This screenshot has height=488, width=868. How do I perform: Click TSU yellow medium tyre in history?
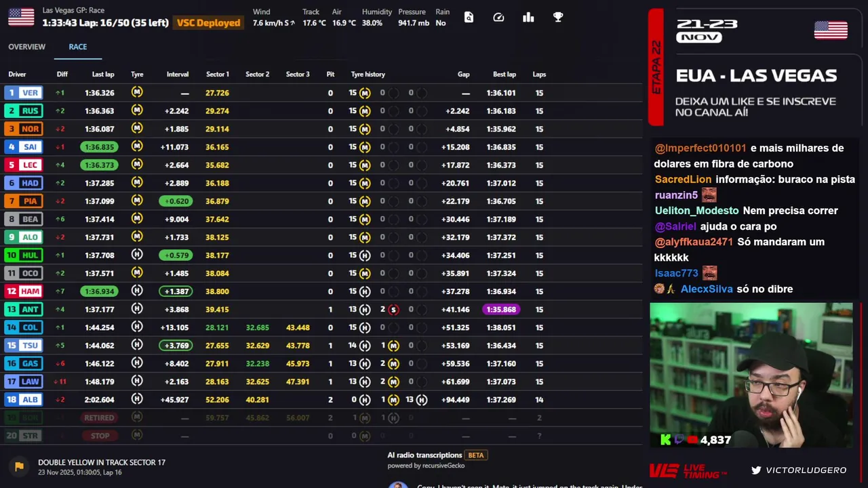point(393,346)
